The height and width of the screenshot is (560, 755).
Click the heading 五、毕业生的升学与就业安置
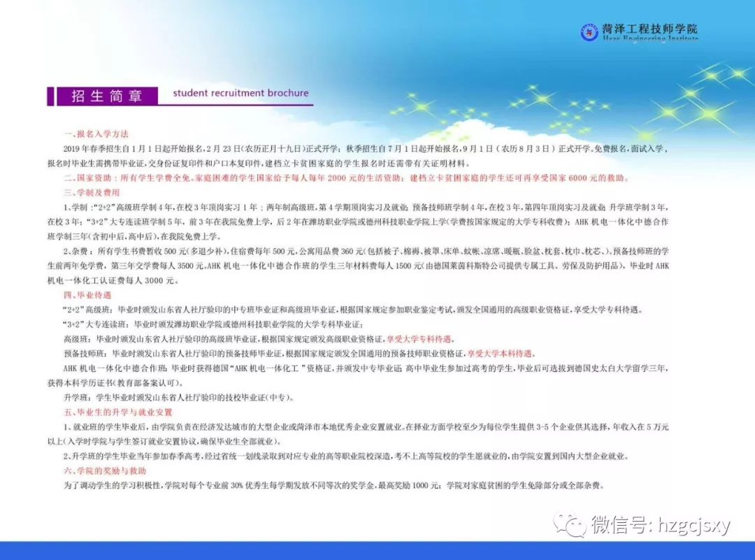click(x=118, y=412)
